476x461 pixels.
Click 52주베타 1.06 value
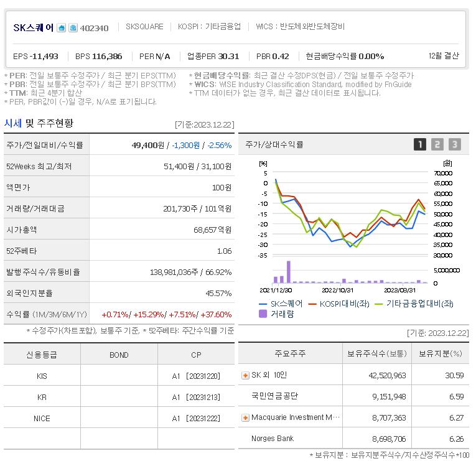point(225,251)
